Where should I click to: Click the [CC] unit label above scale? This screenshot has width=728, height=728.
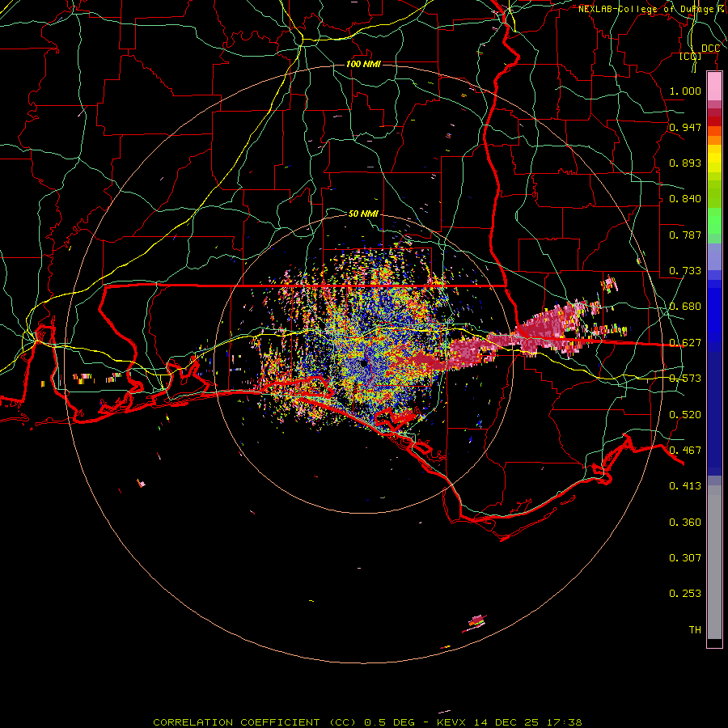click(x=691, y=56)
